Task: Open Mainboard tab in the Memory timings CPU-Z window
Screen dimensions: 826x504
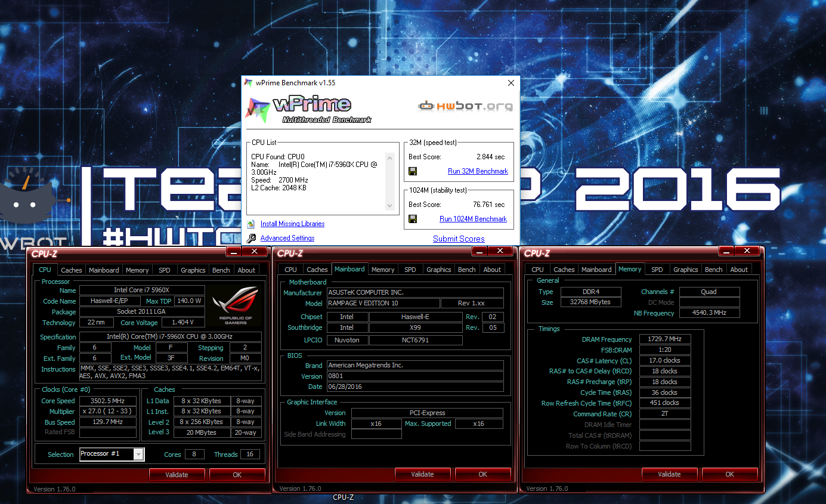Action: (x=596, y=270)
